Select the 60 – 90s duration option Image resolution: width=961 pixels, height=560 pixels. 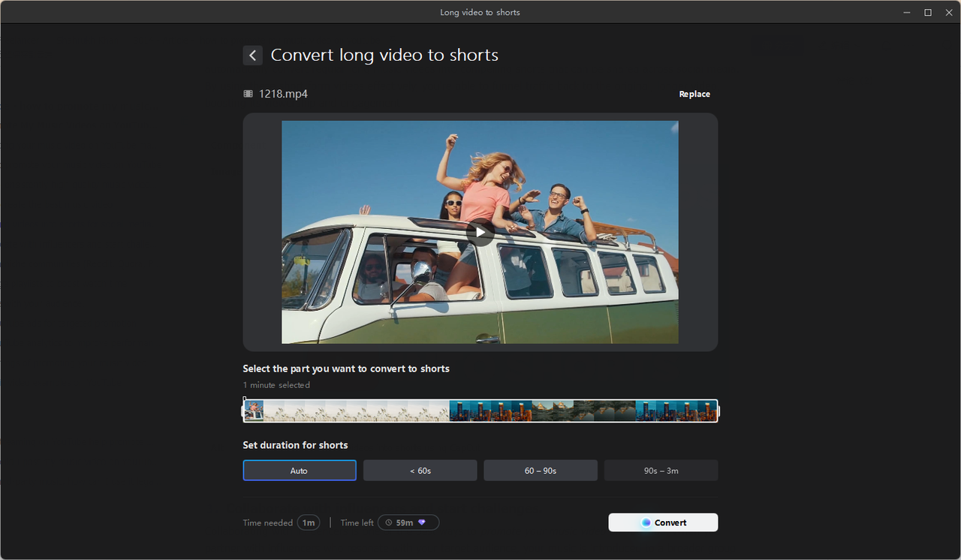(540, 470)
